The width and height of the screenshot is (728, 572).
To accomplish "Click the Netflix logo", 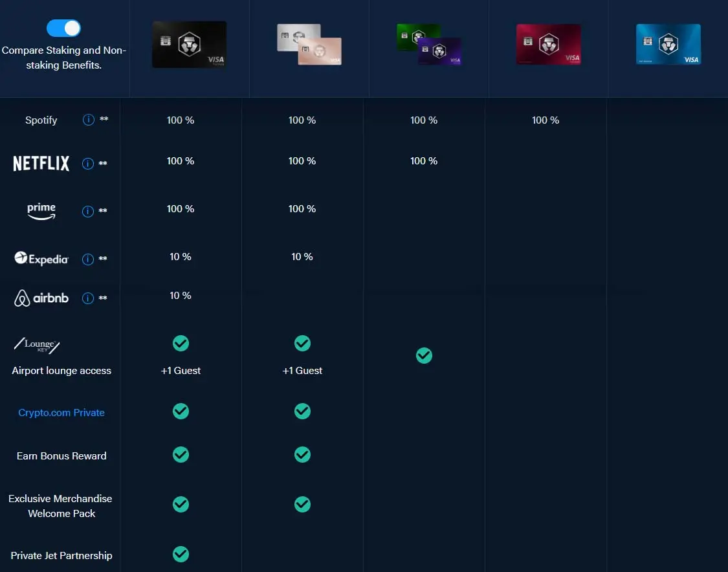I will tap(41, 164).
